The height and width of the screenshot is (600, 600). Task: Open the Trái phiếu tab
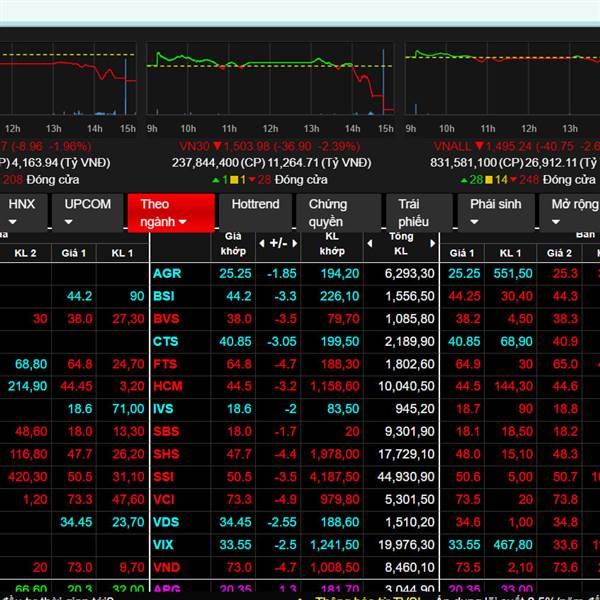click(419, 212)
